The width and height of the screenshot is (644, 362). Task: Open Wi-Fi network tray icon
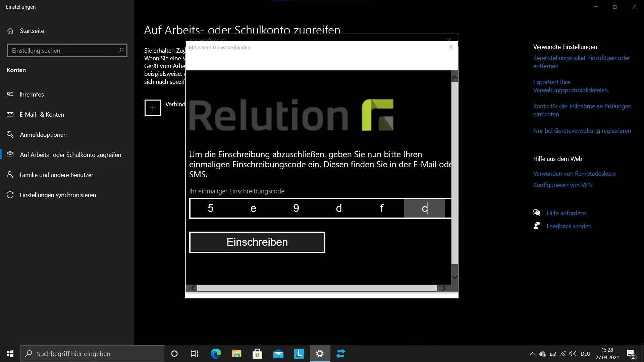563,354
